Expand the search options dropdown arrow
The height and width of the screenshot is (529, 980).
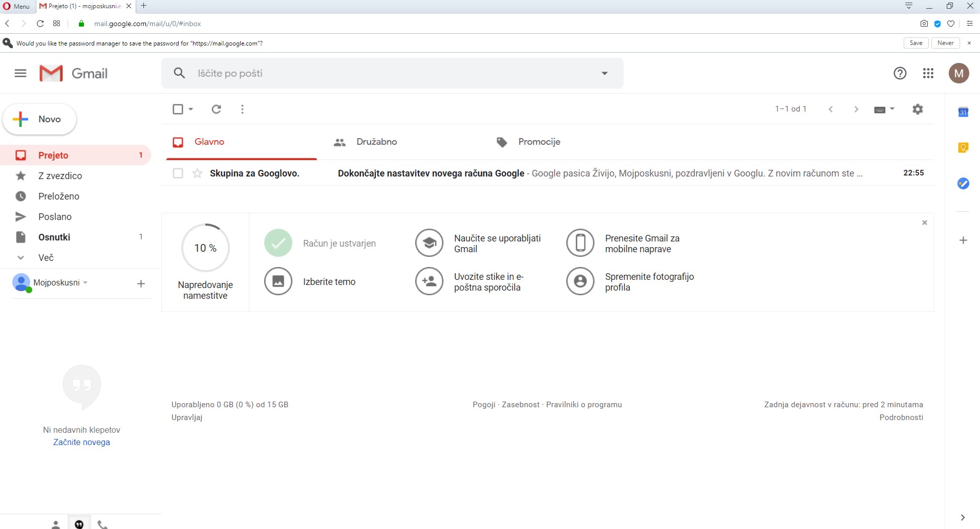pos(604,73)
